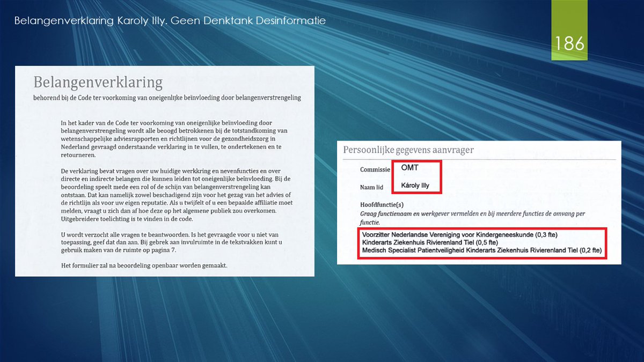644x362 pixels.
Task: Click the Medisch Specialist Patientveiligheid line
Action: click(481, 250)
